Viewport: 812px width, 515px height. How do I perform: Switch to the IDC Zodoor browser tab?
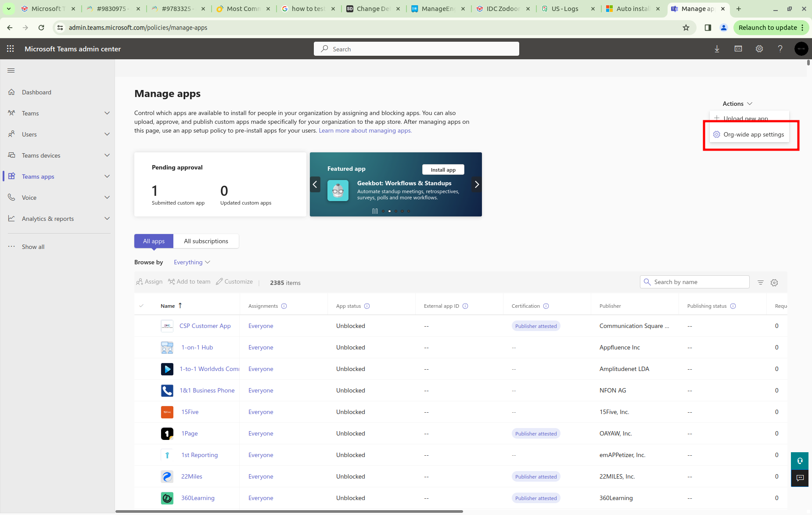503,9
